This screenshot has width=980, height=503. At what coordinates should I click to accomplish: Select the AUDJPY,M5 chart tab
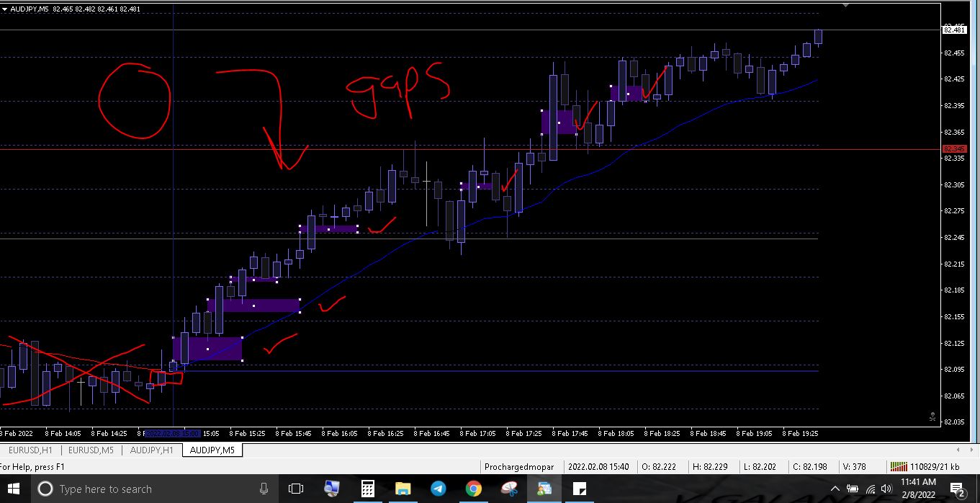pyautogui.click(x=212, y=450)
